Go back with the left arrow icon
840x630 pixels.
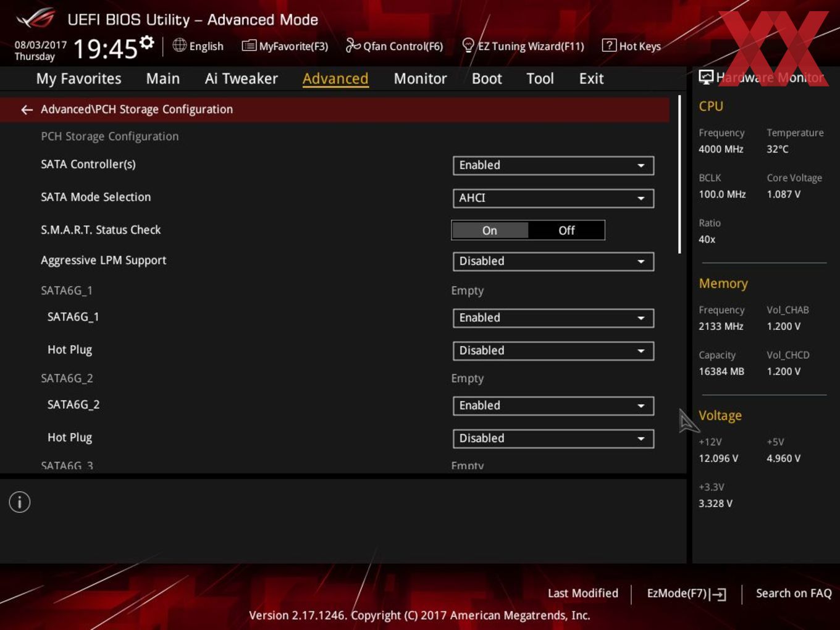[27, 109]
